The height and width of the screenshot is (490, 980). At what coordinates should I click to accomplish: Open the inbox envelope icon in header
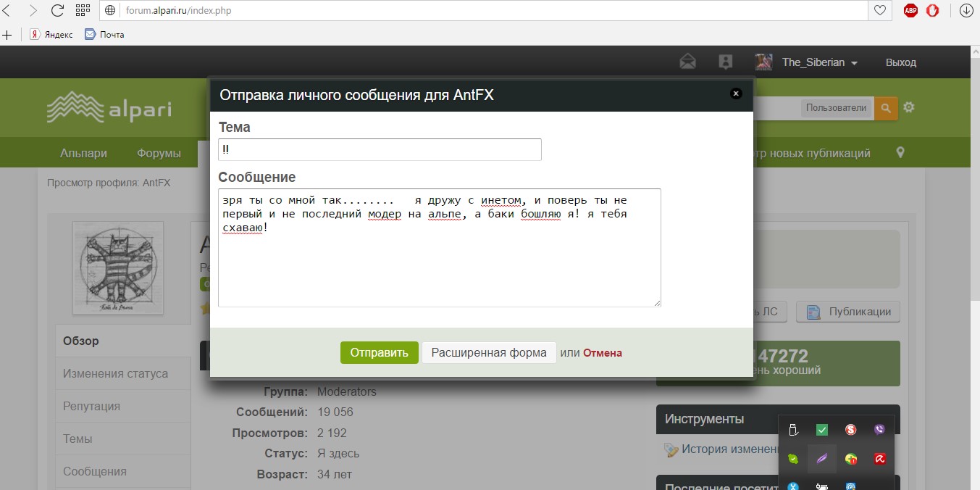point(687,62)
